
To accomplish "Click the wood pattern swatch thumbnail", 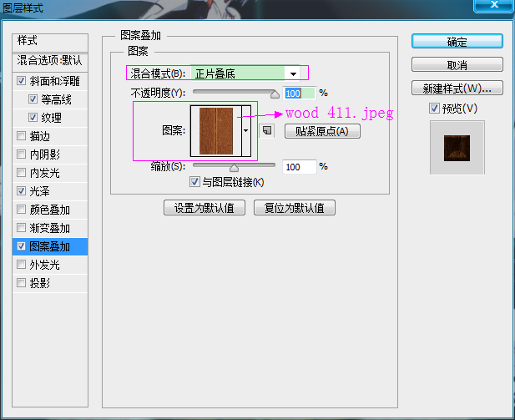I will click(x=216, y=131).
